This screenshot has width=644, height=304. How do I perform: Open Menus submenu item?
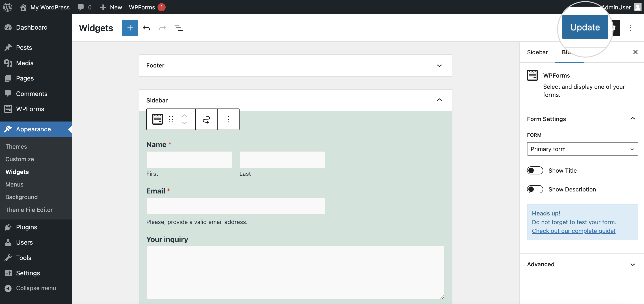click(14, 185)
